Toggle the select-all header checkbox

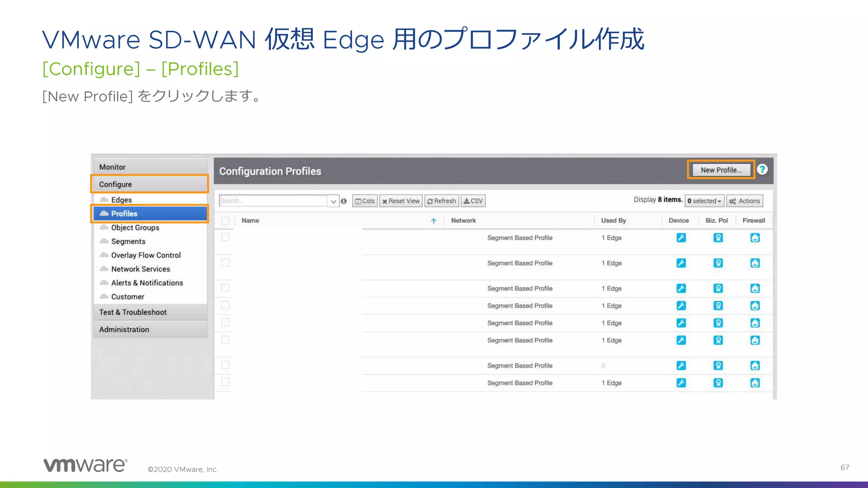coord(225,221)
